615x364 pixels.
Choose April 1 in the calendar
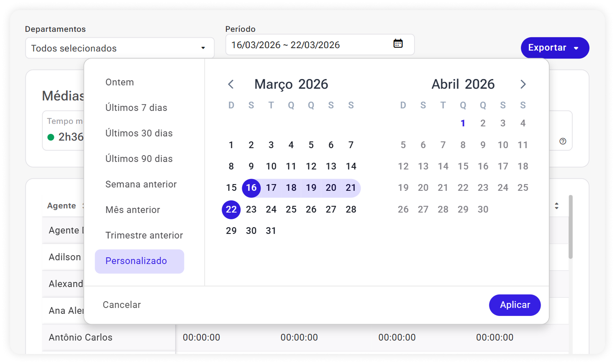pos(463,123)
